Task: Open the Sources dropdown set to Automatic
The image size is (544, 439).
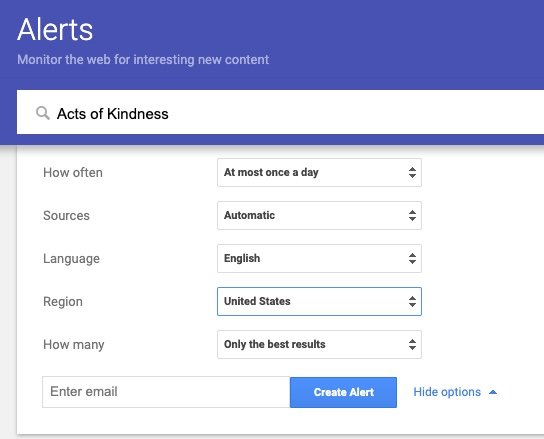Action: tap(319, 216)
